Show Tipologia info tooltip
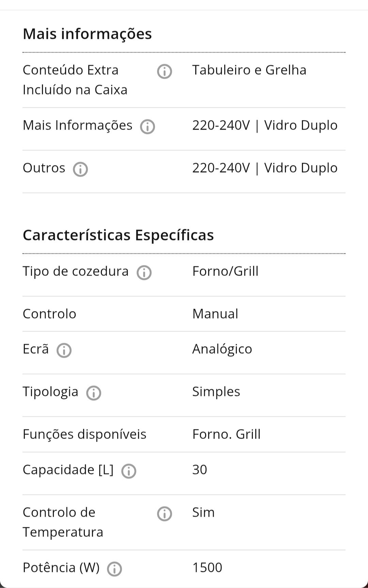 point(94,393)
